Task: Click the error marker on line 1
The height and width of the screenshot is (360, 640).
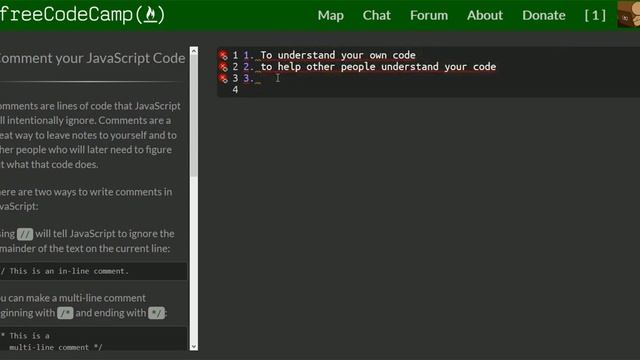Action: [223, 55]
